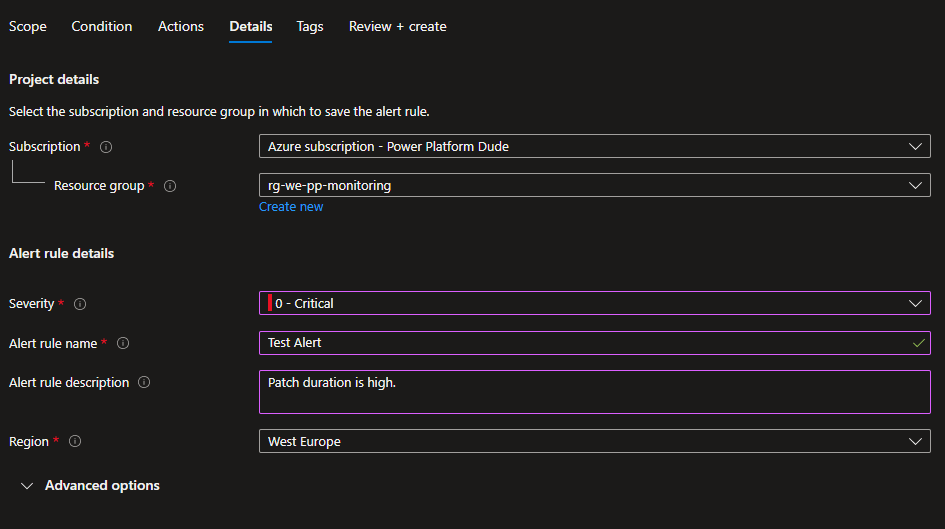Go to the Review + create tab
945x529 pixels.
pyautogui.click(x=397, y=26)
